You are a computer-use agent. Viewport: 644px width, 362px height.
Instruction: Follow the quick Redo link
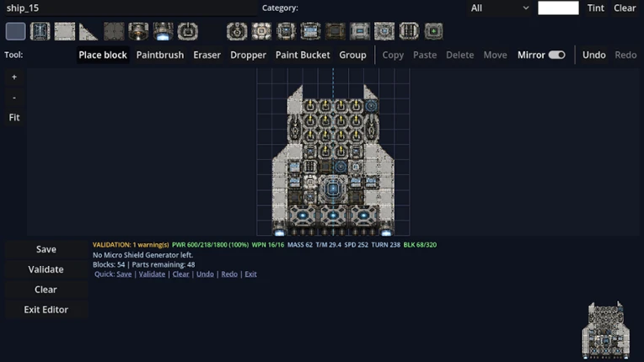[229, 274]
